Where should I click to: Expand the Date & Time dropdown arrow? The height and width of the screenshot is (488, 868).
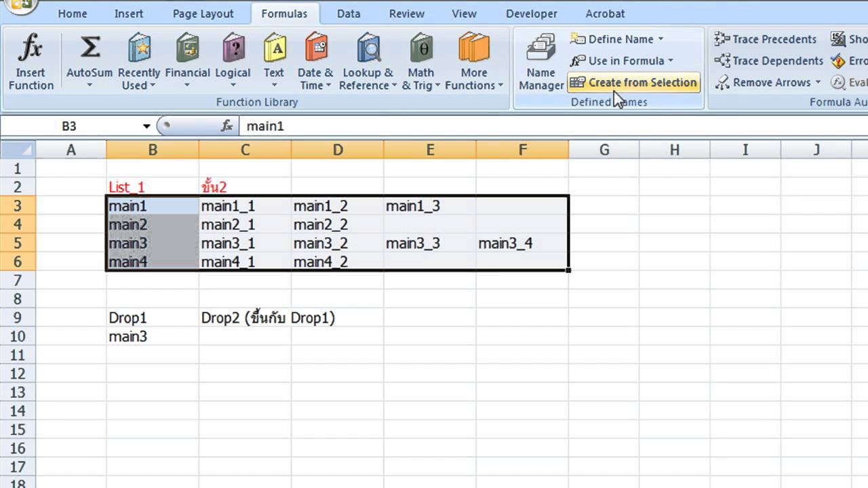[x=328, y=85]
